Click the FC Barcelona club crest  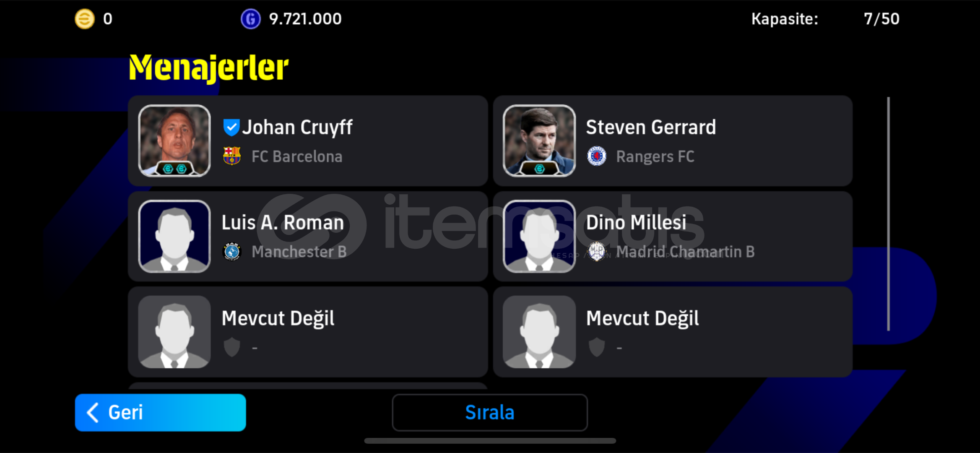(231, 156)
